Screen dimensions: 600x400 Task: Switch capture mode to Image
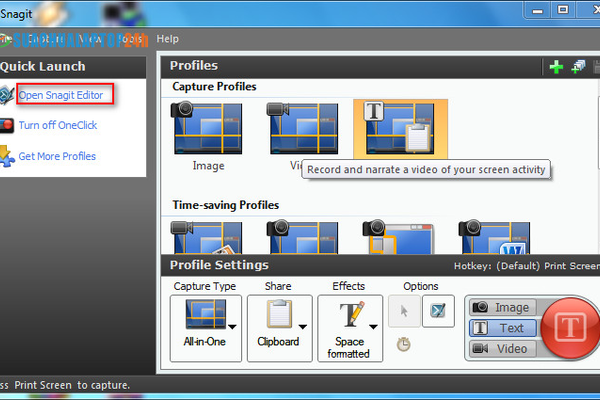502,307
